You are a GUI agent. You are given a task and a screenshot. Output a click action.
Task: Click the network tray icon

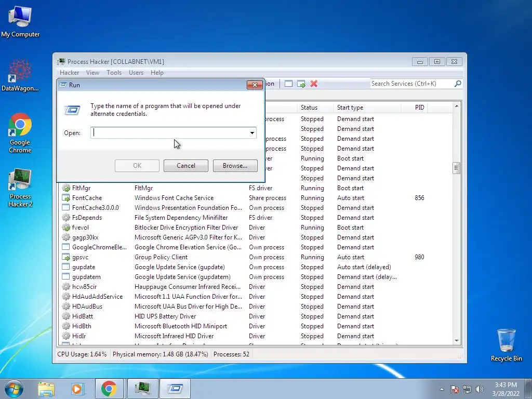[x=467, y=389]
